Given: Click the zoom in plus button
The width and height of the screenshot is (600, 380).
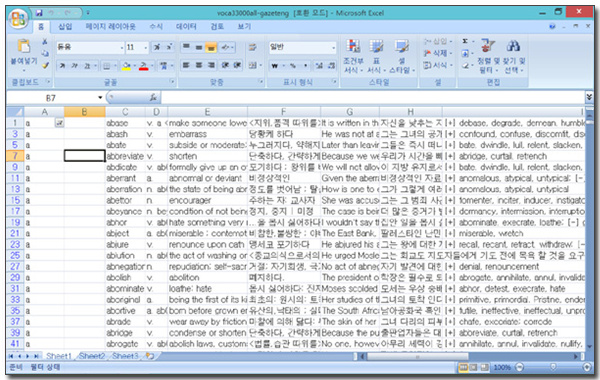Looking at the screenshot, I should tap(587, 367).
